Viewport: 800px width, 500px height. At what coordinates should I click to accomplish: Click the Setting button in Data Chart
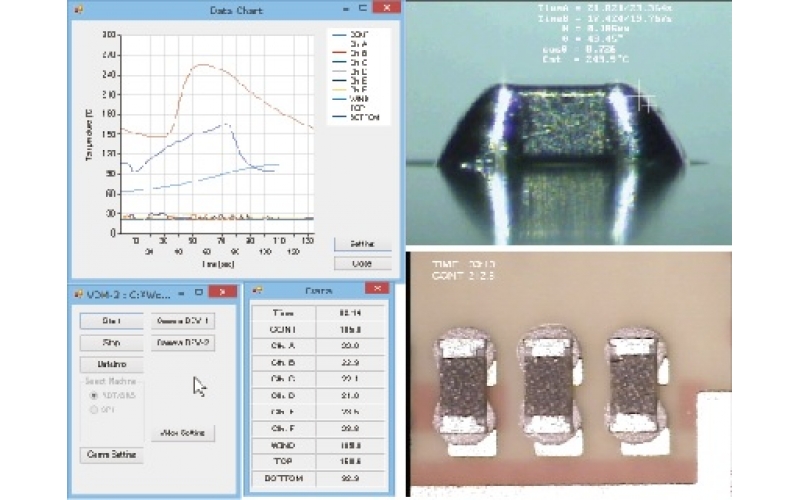coord(362,243)
